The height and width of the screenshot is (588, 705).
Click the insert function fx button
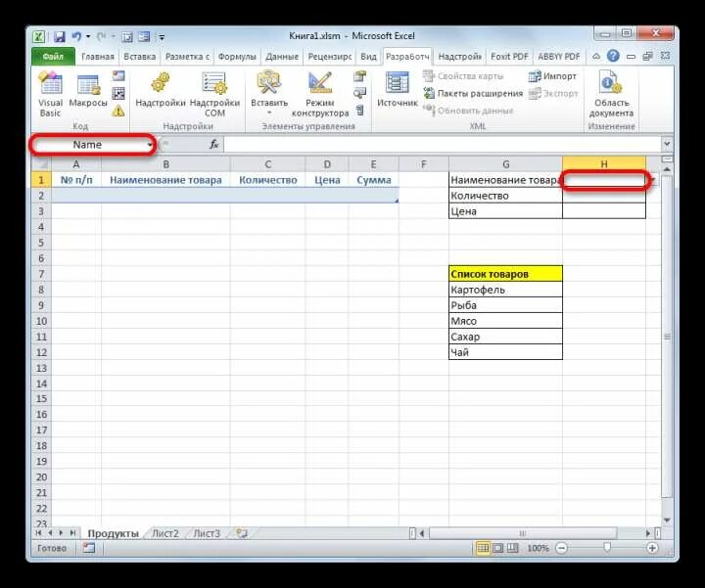[214, 144]
